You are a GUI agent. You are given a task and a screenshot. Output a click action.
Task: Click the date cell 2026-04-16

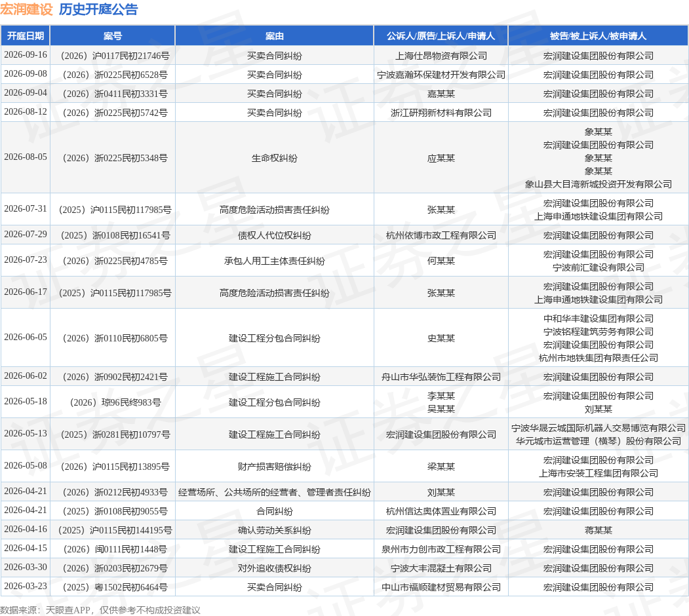click(x=26, y=529)
